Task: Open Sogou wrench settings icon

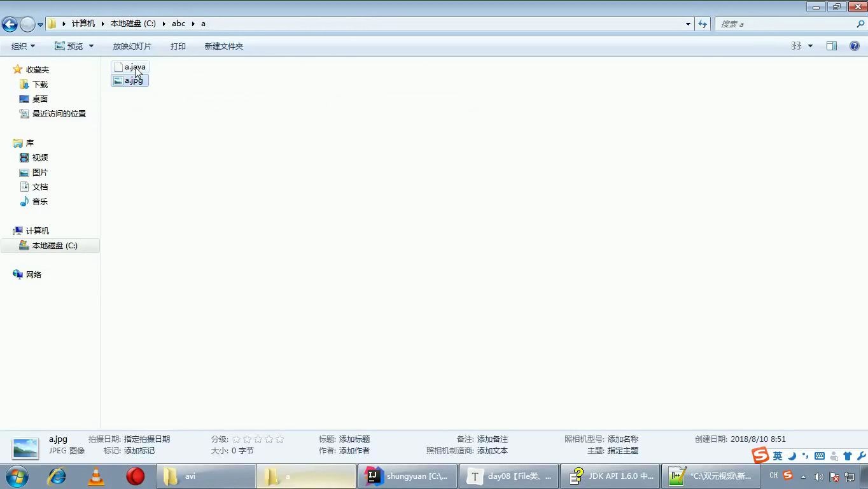Action: coord(862,456)
